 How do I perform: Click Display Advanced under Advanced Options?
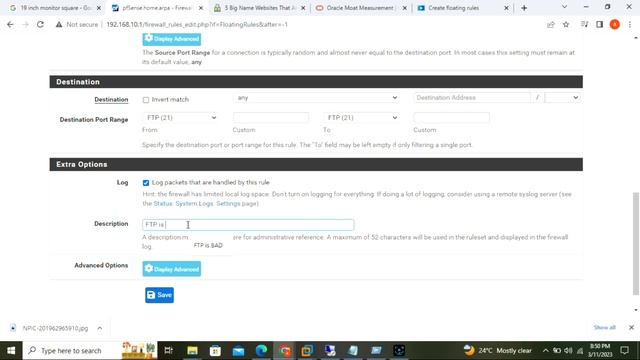[x=171, y=269]
